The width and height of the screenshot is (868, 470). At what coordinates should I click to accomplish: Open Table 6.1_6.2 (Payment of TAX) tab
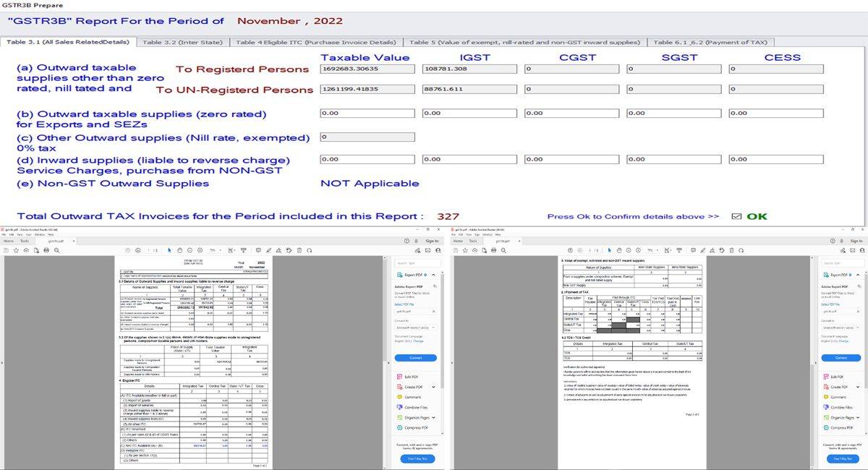pyautogui.click(x=710, y=43)
